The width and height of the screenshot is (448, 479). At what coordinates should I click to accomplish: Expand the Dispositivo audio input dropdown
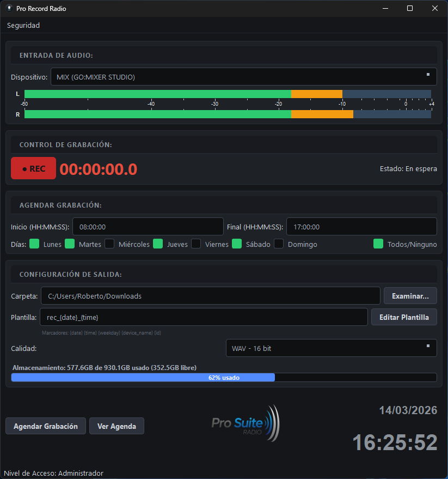pos(244,77)
